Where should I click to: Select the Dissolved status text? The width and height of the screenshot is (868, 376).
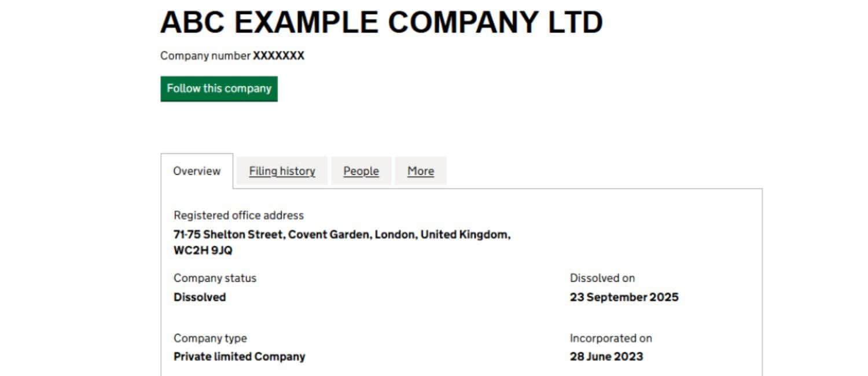pos(199,297)
